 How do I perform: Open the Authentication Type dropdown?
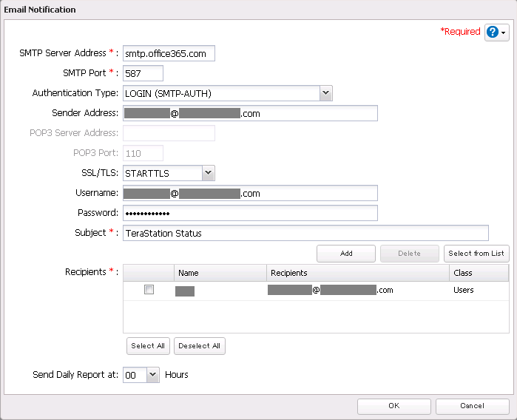(x=325, y=93)
